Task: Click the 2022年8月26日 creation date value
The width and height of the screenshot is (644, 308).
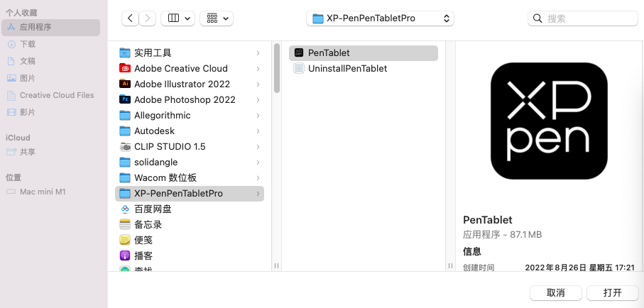Action: (580, 268)
